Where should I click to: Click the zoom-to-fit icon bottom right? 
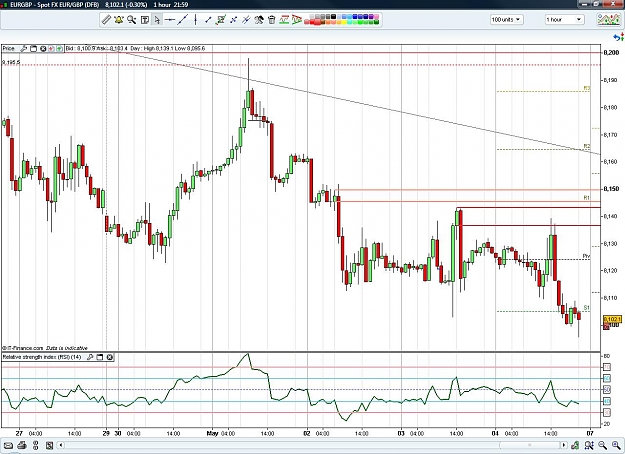(589, 445)
